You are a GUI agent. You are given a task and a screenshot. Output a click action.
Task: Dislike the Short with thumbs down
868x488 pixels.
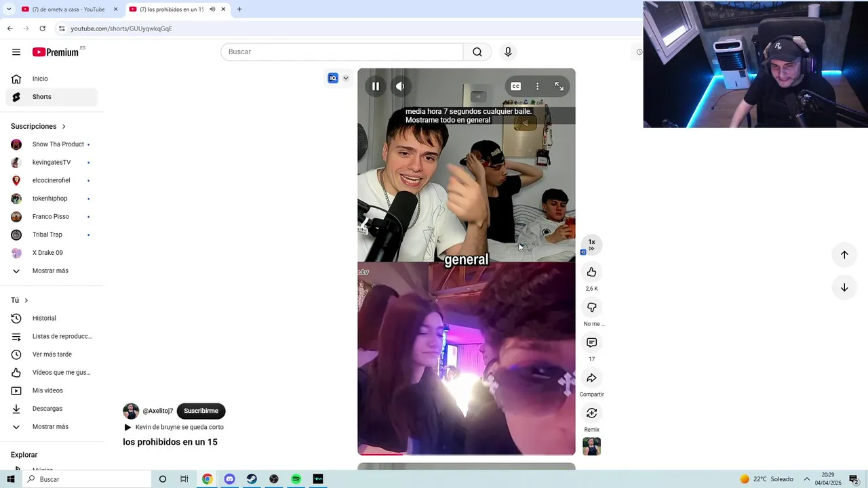coord(591,307)
